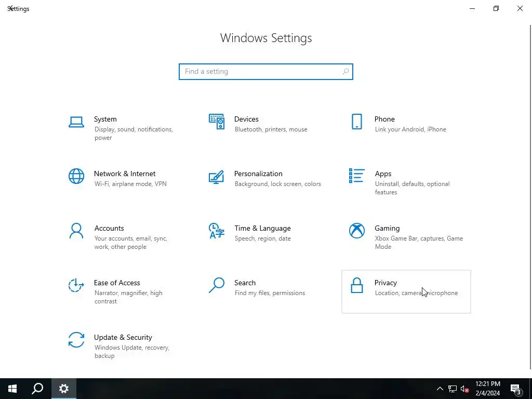Open the Windows Start button

tap(12, 389)
